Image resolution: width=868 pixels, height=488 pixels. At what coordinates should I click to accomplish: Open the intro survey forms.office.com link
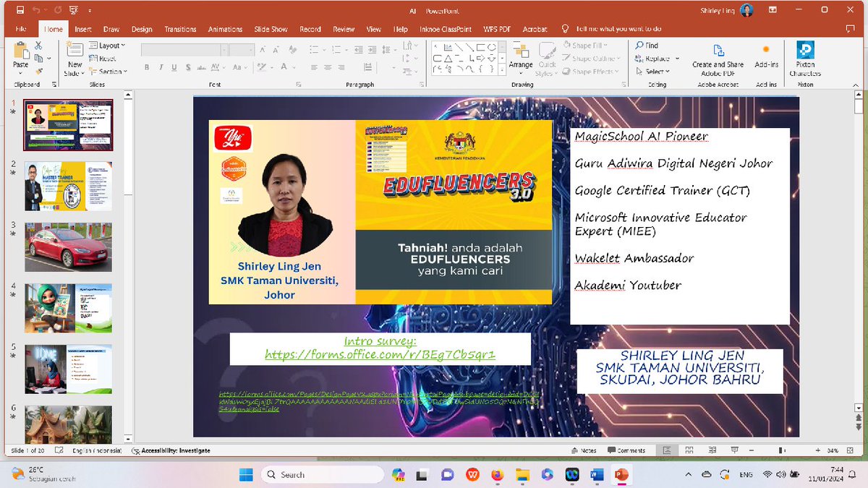(x=380, y=355)
